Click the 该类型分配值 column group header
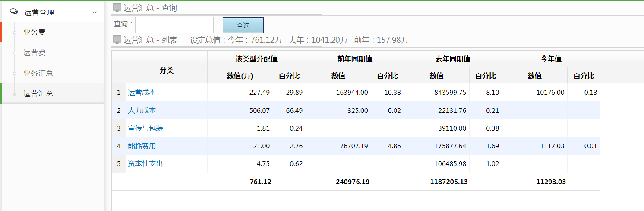644x211 pixels. [x=256, y=59]
